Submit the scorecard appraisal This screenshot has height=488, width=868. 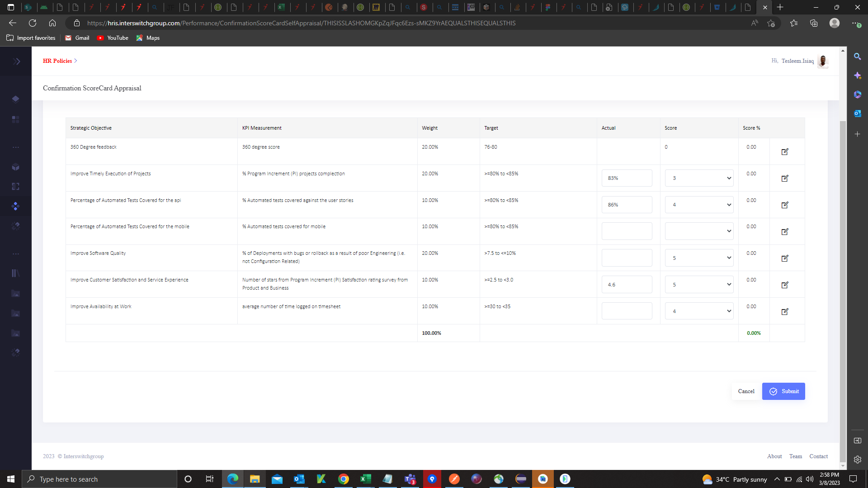[783, 391]
